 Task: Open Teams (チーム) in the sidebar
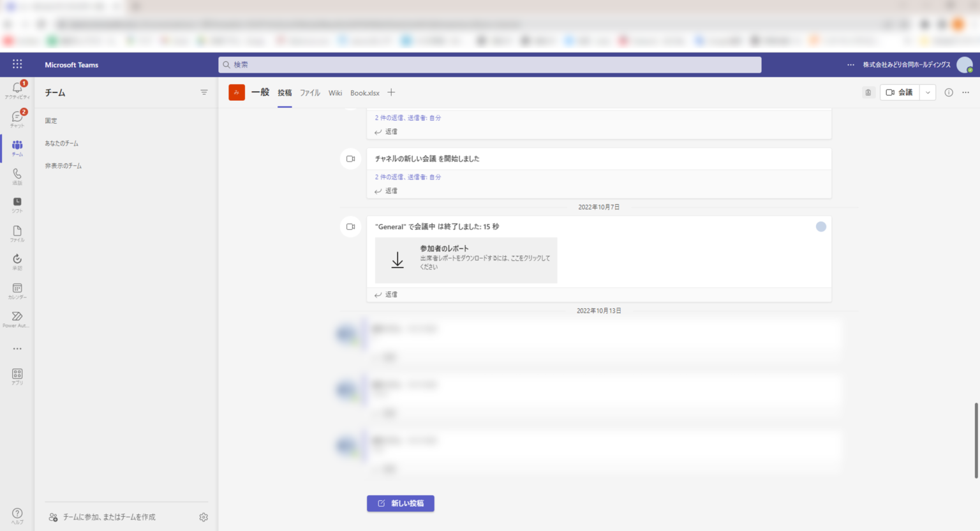point(17,147)
